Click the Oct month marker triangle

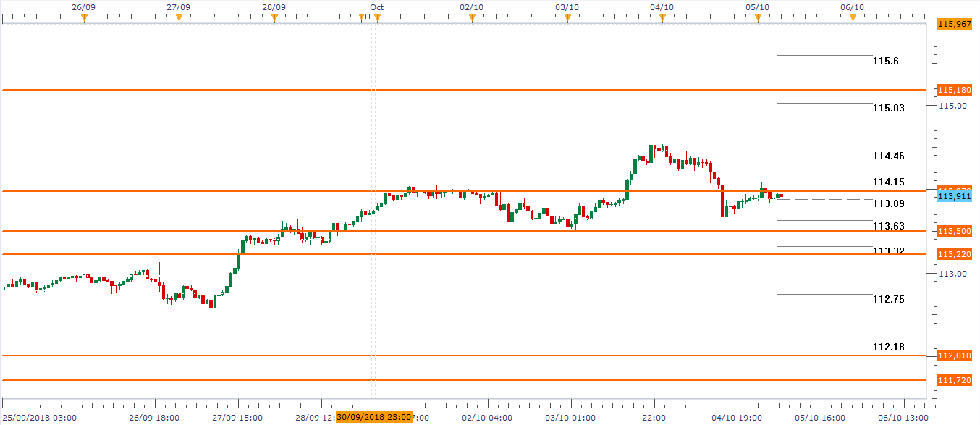[x=376, y=19]
